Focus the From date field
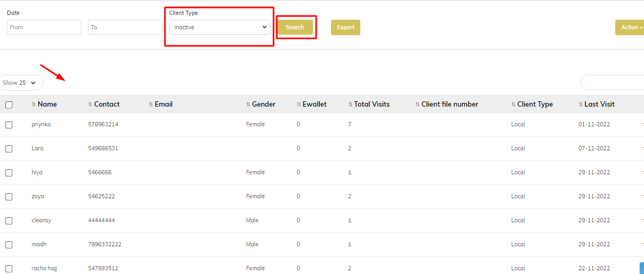This screenshot has width=644, height=274. pyautogui.click(x=44, y=27)
